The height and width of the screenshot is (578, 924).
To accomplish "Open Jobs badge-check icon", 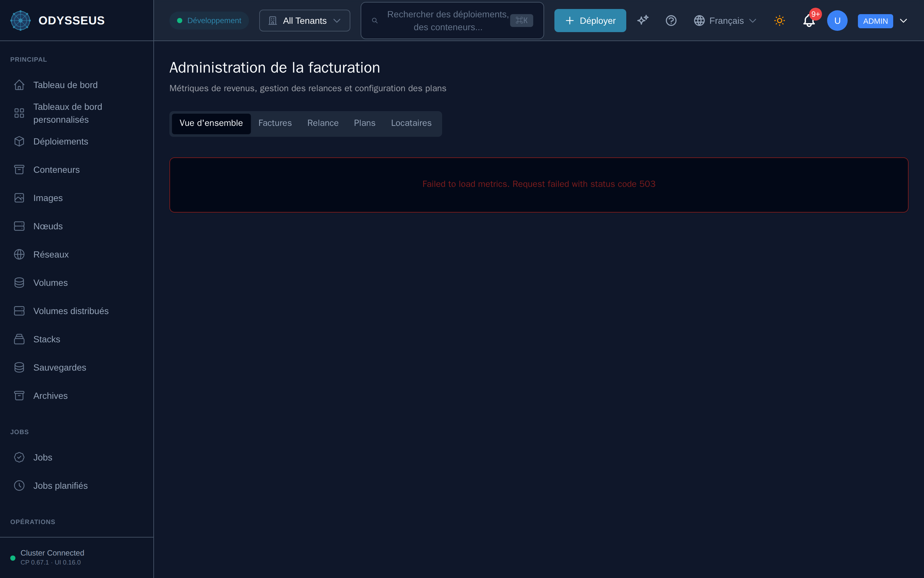I will click(19, 458).
